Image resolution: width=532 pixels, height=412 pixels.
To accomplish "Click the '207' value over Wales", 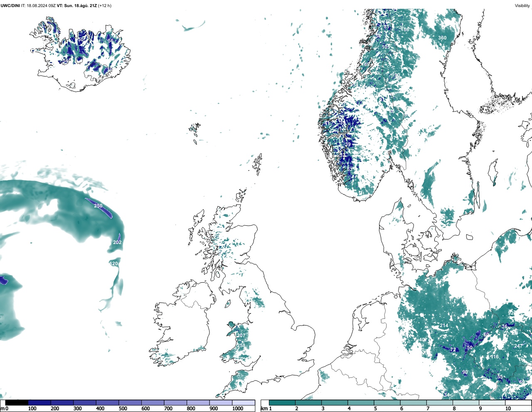I will click(x=241, y=336).
